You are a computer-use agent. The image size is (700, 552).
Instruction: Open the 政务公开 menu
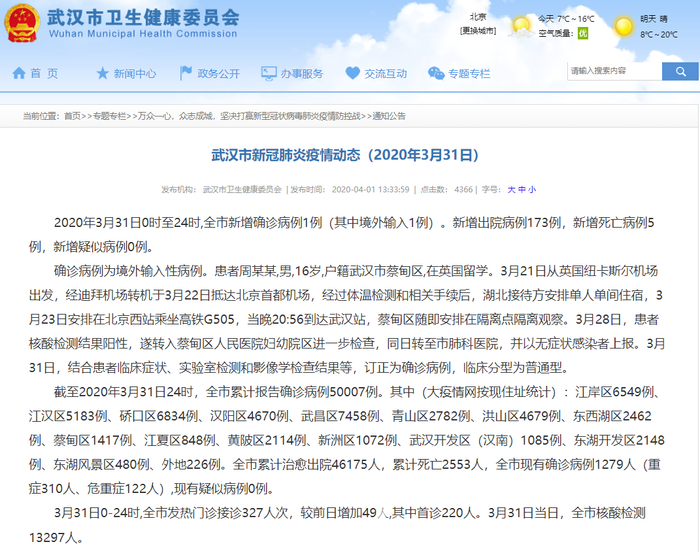pos(218,74)
